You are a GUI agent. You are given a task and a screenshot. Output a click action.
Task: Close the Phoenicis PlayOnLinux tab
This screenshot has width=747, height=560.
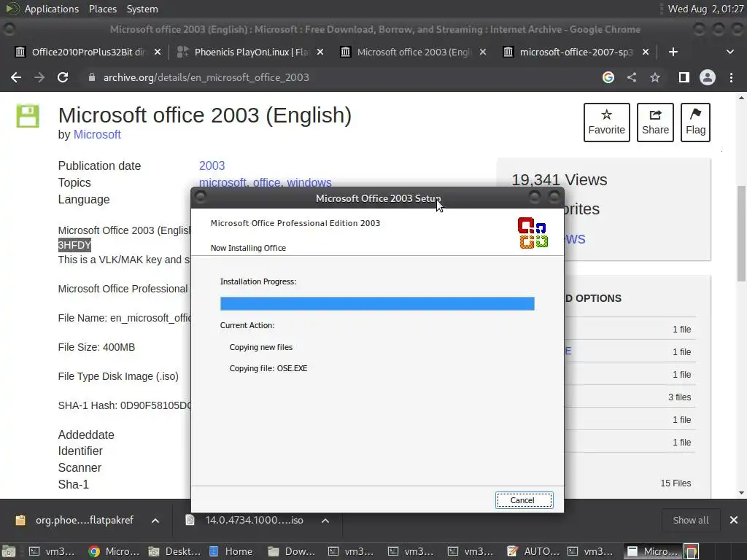pos(320,52)
